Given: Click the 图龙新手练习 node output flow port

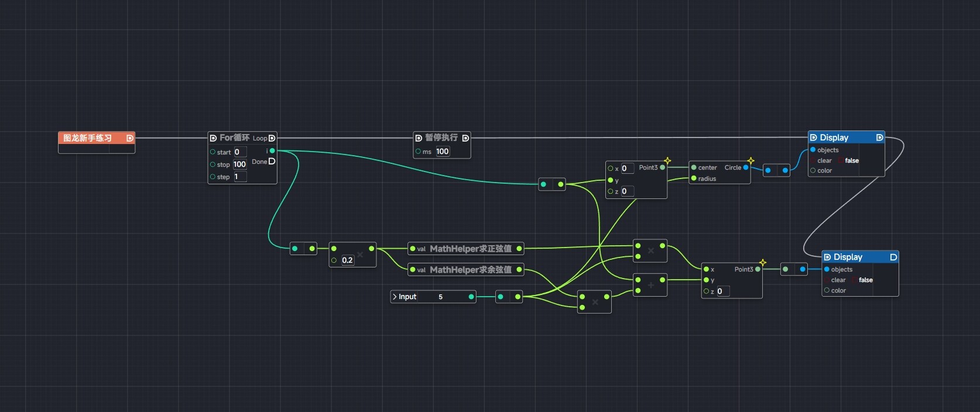Looking at the screenshot, I should point(129,138).
